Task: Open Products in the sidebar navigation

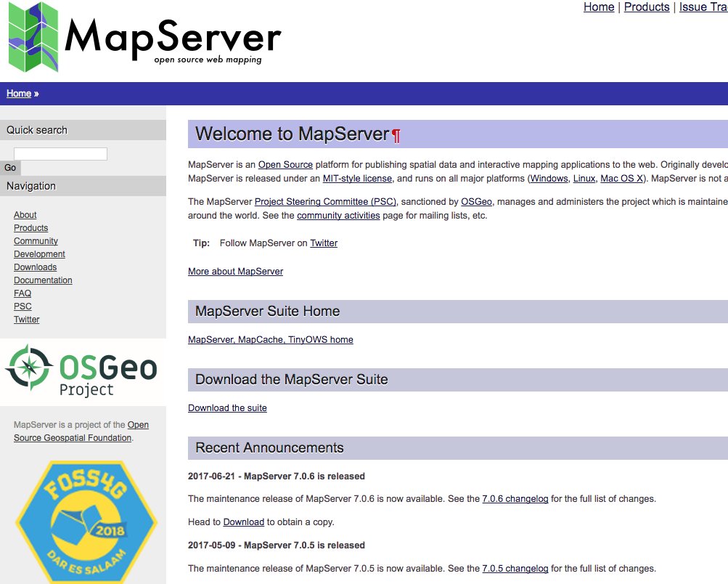Action: pyautogui.click(x=30, y=227)
